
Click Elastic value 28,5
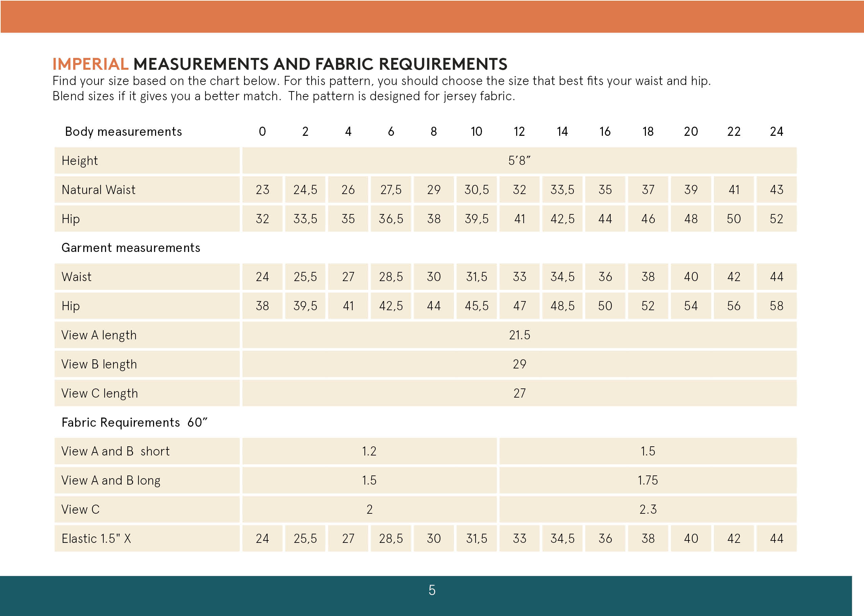(391, 539)
